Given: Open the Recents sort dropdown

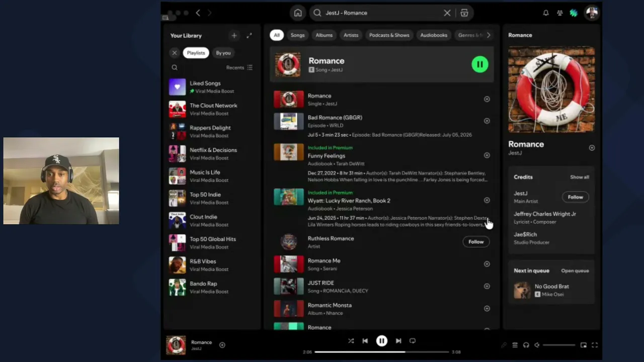Looking at the screenshot, I should pyautogui.click(x=239, y=67).
